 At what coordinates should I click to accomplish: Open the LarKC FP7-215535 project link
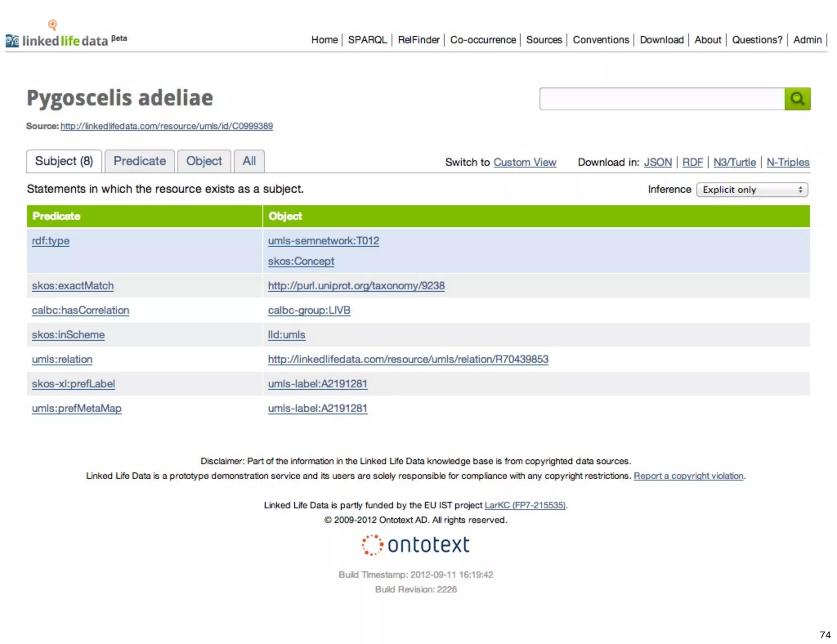tap(525, 505)
